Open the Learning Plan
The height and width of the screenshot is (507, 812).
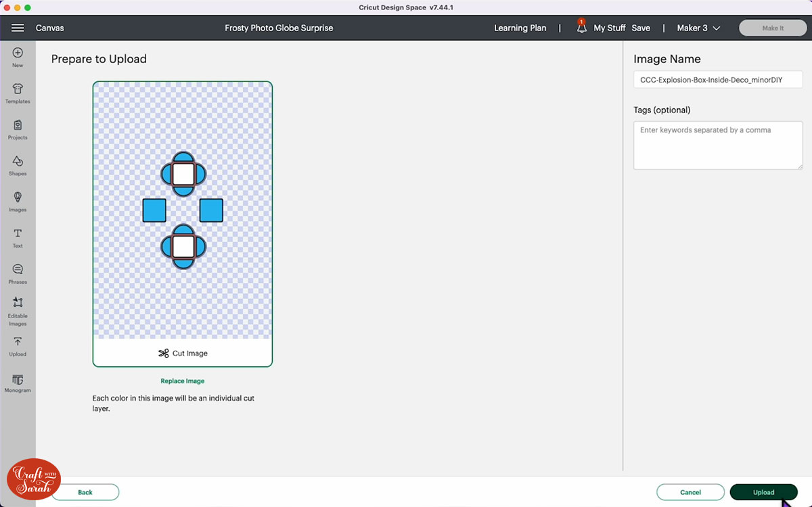(520, 28)
